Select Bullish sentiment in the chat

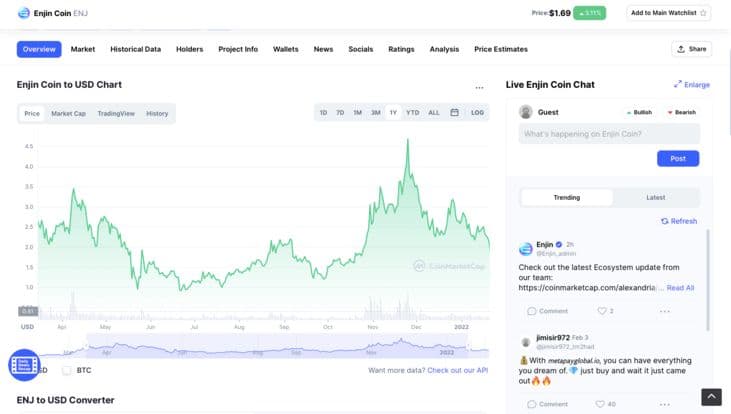638,112
